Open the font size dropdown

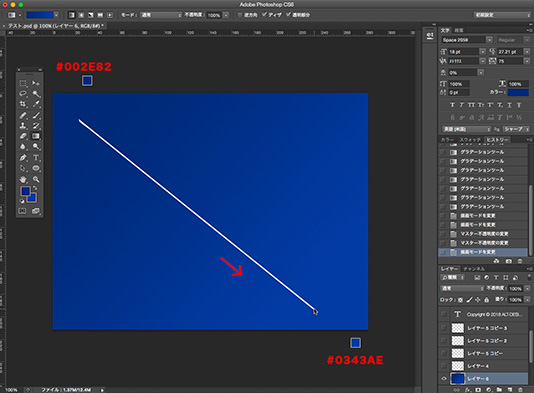click(x=483, y=51)
